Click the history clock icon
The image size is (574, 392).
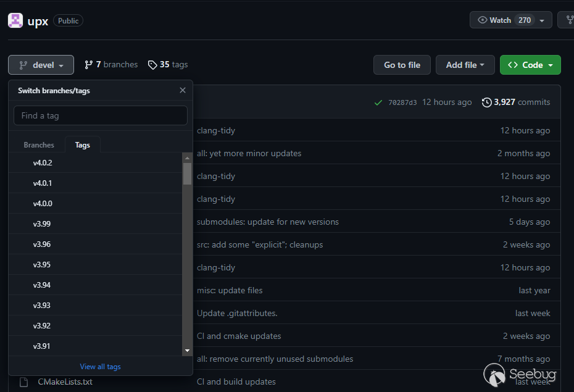486,102
